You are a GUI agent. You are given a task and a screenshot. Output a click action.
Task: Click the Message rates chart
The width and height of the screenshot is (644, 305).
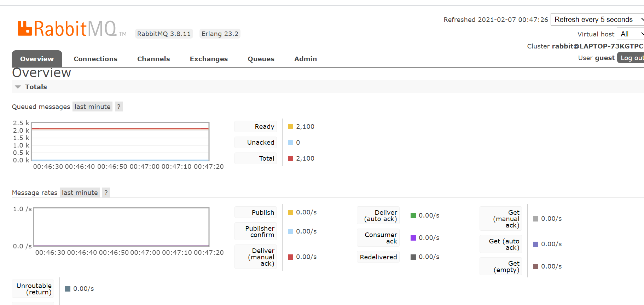pos(121,227)
